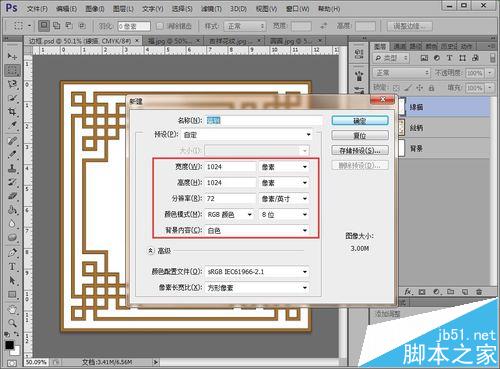Click the 存储预设(S)... button
The image size is (500, 369).
360,150
